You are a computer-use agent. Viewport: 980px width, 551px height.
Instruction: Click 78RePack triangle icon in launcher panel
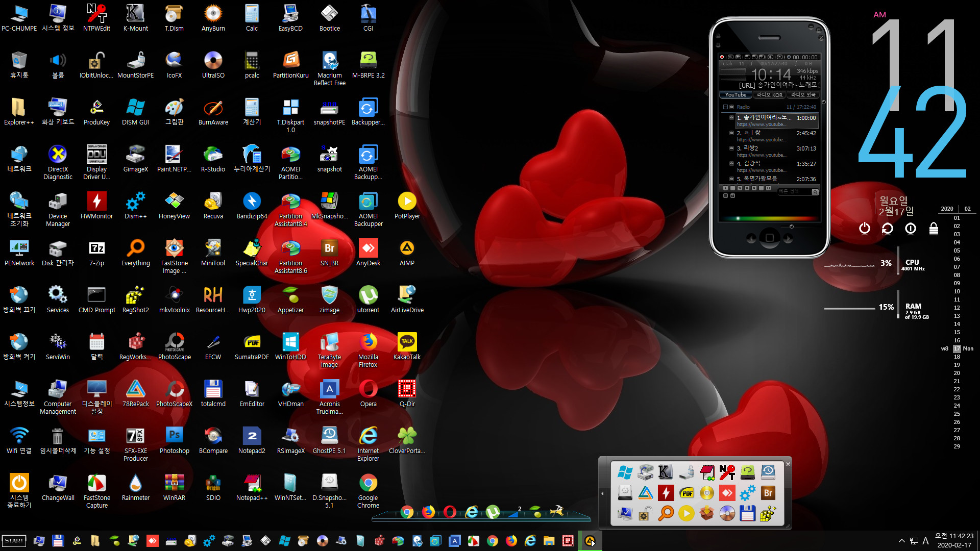(x=646, y=493)
